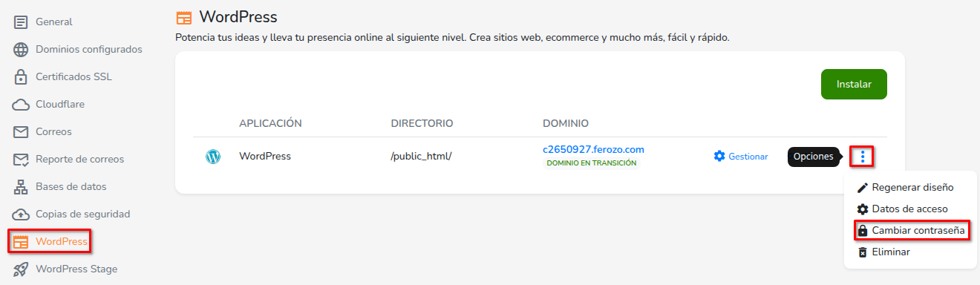Select Eliminar from the options menu
This screenshot has height=285, width=980.
tap(883, 252)
